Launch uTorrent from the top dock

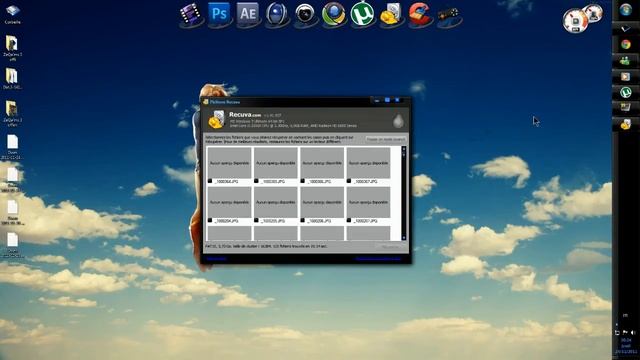tap(362, 14)
